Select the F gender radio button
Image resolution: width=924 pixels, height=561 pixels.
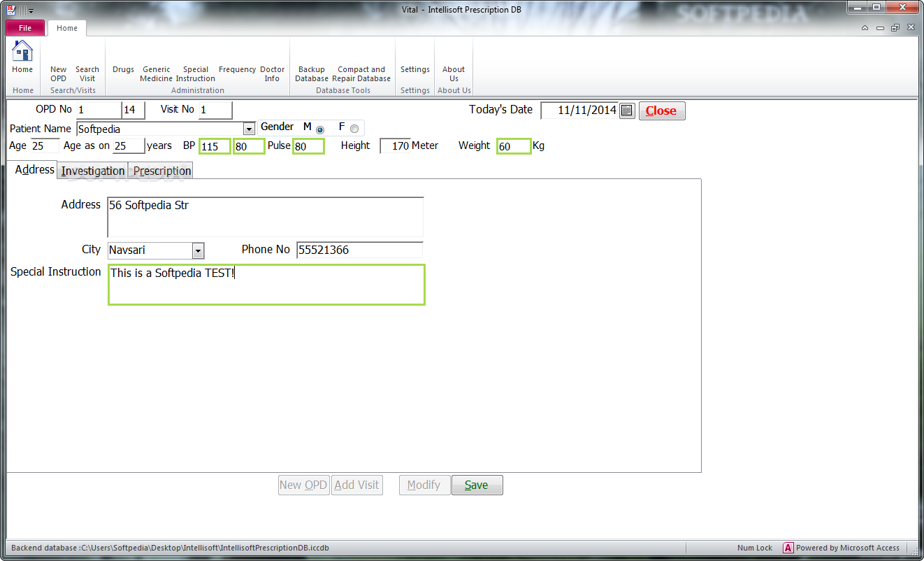354,129
